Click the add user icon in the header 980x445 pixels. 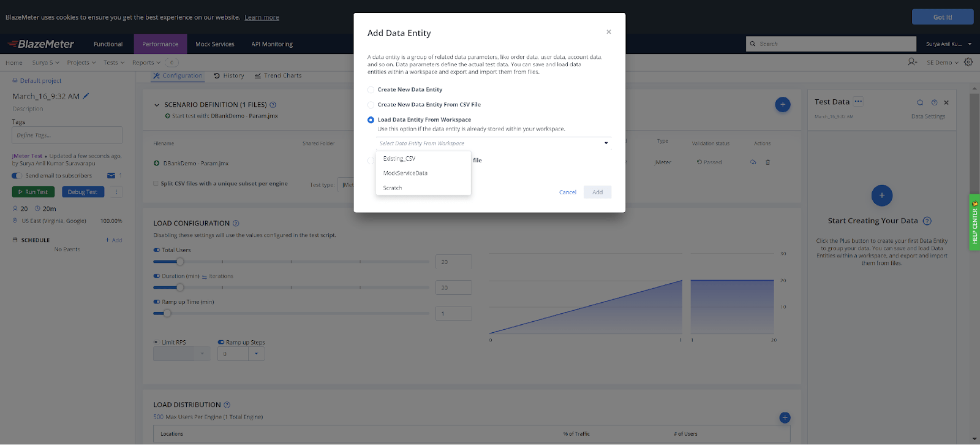(912, 62)
